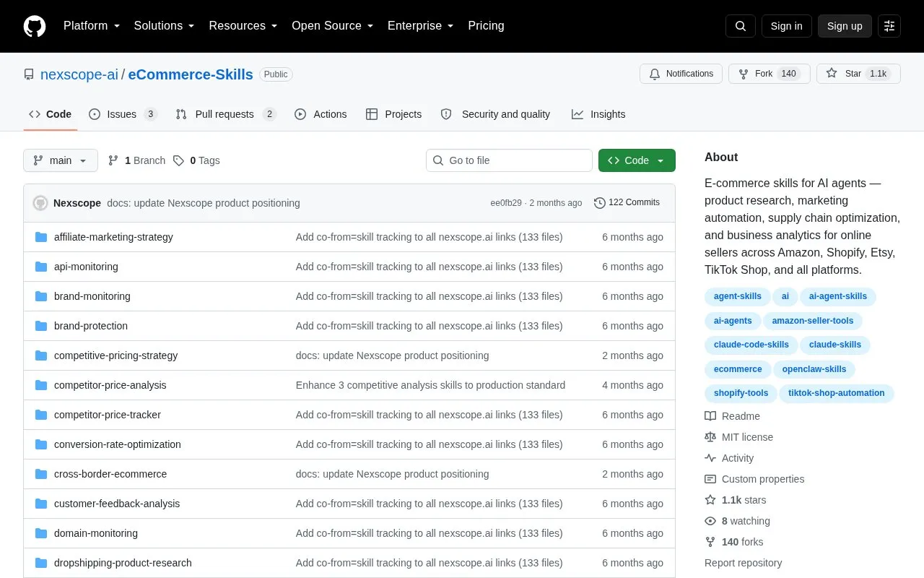Click the tag icon next to 0 Tags
This screenshot has width=924, height=578.
click(x=178, y=160)
